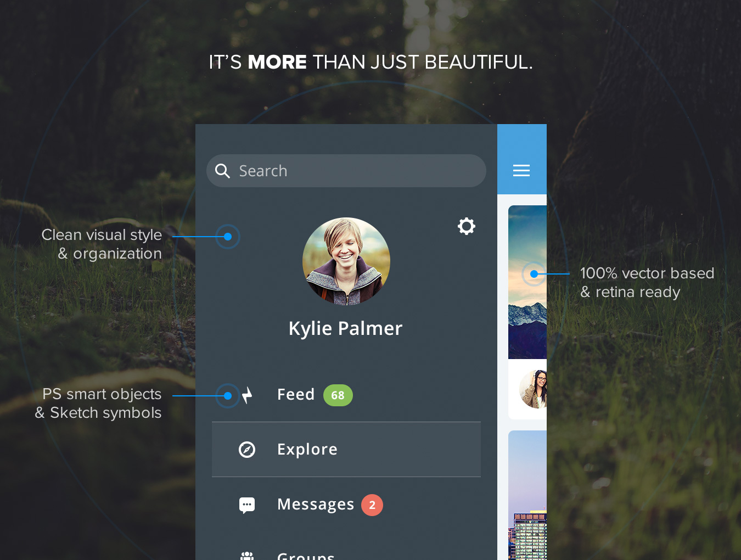This screenshot has width=741, height=560.
Task: Click the '100% vector based & retina ready' caption
Action: coord(647,283)
